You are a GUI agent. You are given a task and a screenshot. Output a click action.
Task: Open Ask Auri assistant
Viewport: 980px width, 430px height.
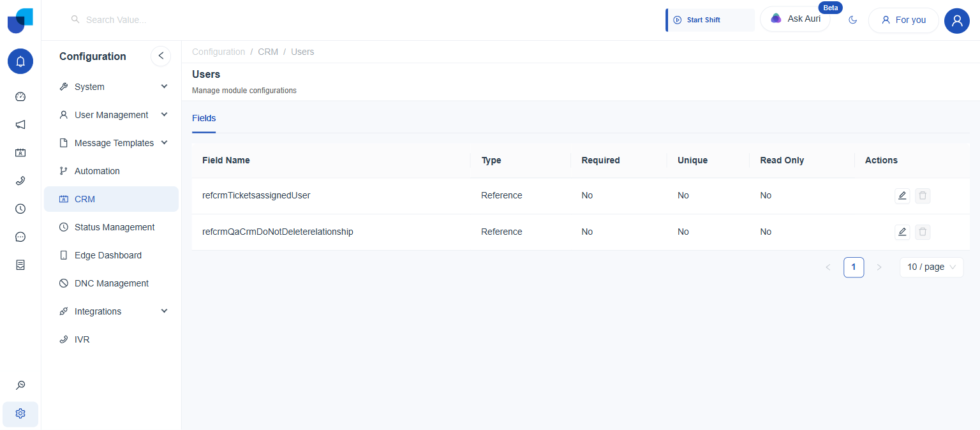[795, 19]
